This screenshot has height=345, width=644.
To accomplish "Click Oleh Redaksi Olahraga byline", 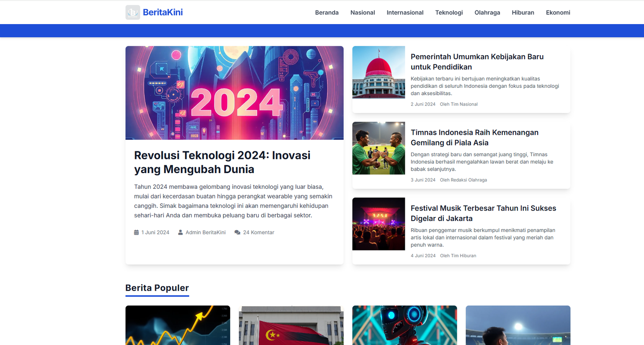I will [463, 180].
